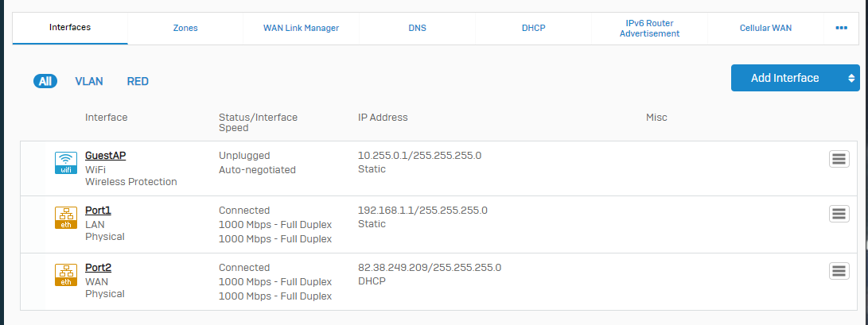Select the All filter pill

pyautogui.click(x=45, y=81)
